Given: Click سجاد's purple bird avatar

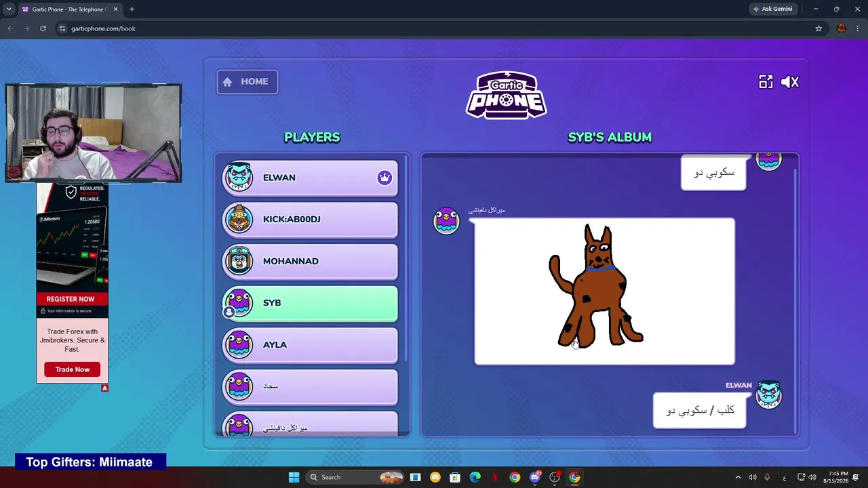Looking at the screenshot, I should (x=239, y=386).
